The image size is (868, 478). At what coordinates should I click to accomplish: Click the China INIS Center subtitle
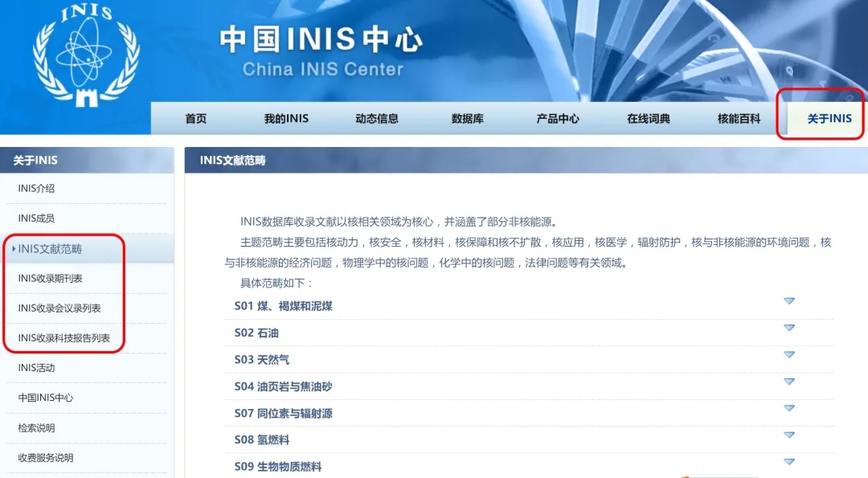coord(323,69)
